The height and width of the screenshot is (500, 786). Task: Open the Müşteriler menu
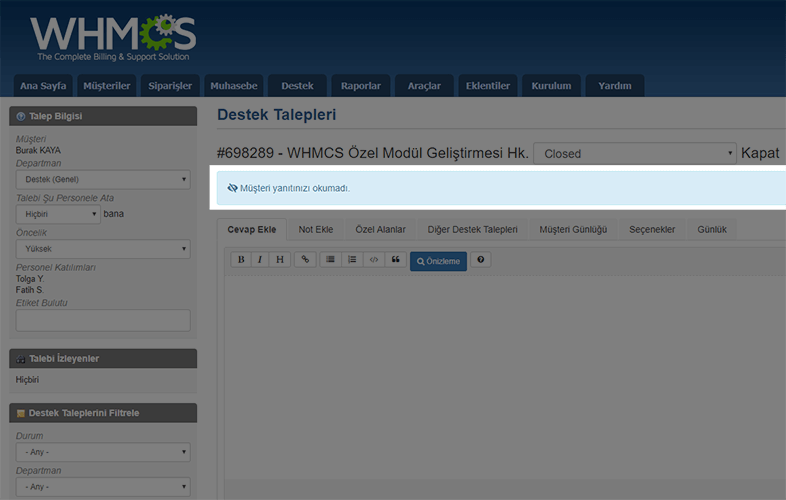(107, 86)
